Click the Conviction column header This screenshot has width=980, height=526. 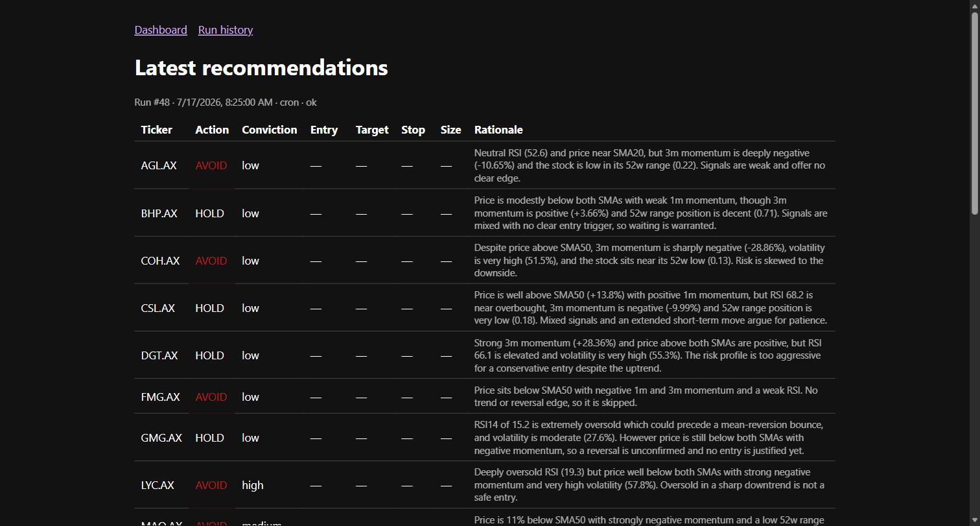pyautogui.click(x=270, y=130)
